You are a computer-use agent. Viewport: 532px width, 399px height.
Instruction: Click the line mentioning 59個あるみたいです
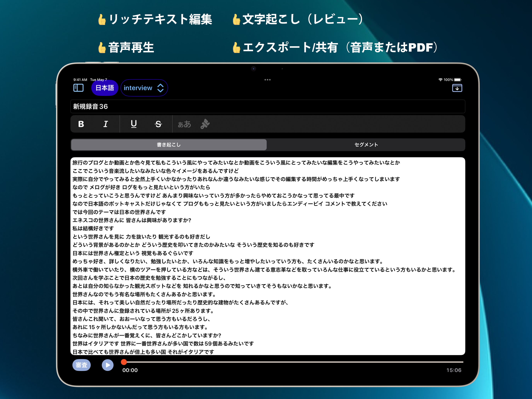(x=163, y=344)
